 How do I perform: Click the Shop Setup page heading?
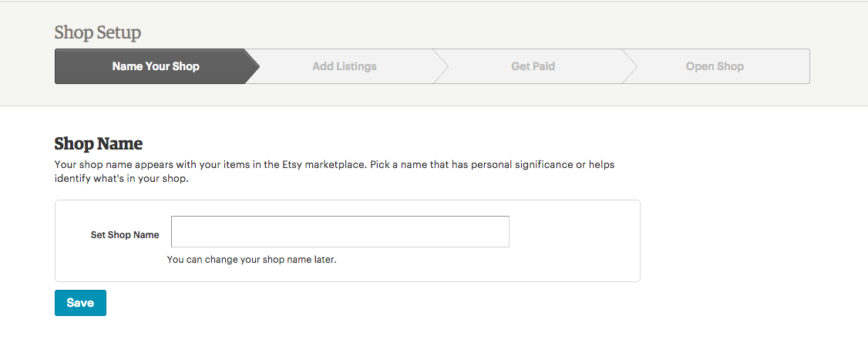point(98,32)
